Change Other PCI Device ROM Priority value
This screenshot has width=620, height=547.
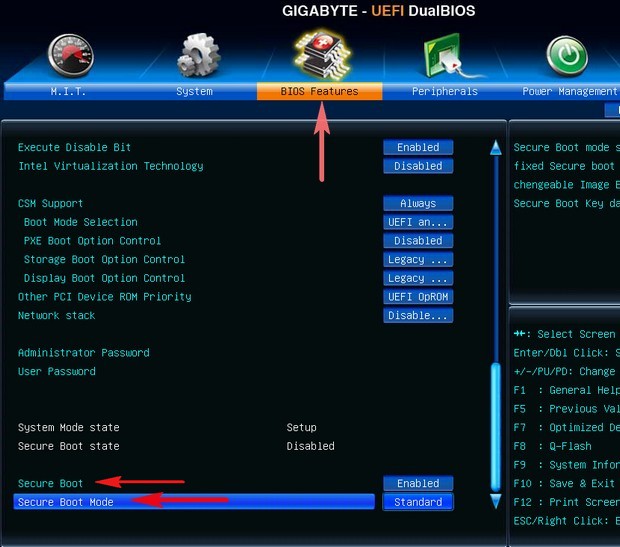pos(418,297)
